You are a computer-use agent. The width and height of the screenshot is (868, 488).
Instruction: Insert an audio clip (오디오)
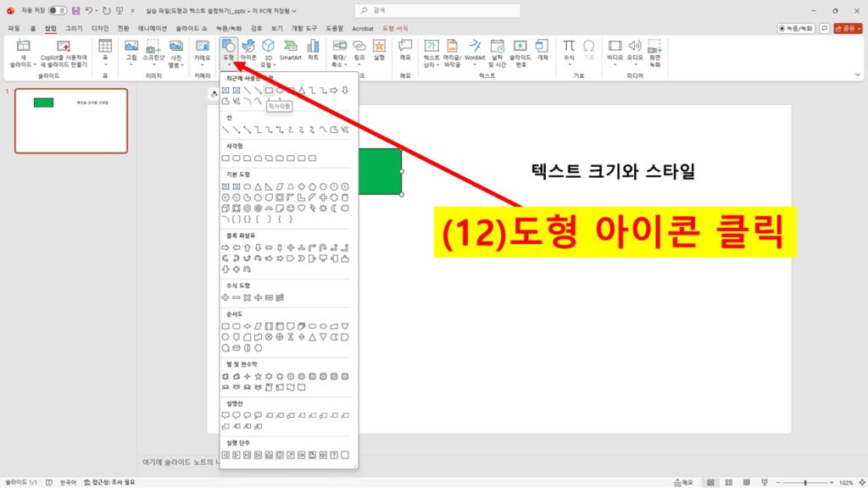point(634,49)
